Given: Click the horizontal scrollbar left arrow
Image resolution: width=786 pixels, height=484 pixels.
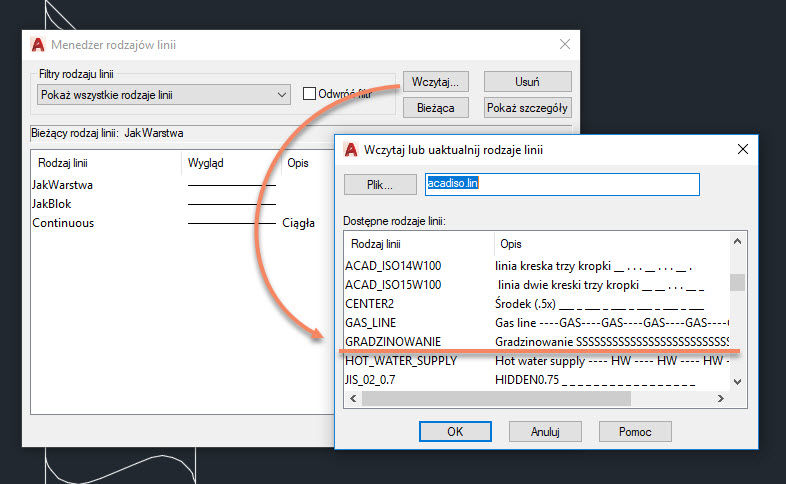Looking at the screenshot, I should pyautogui.click(x=353, y=398).
